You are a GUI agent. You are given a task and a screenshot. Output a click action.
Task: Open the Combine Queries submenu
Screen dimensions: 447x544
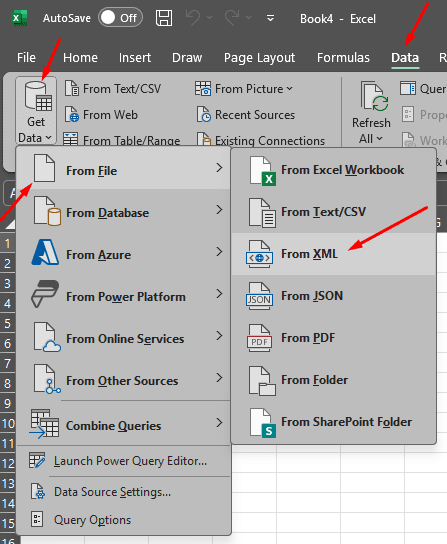(123, 424)
